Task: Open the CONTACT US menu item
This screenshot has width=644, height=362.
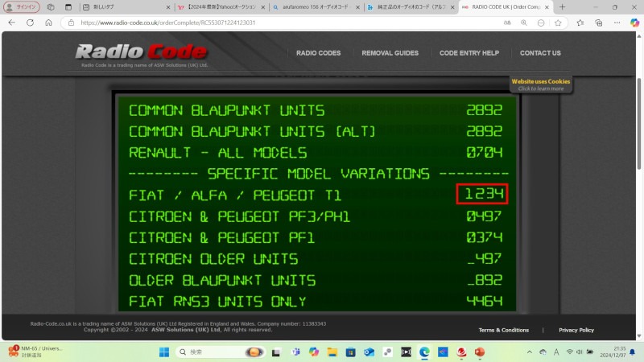Action: tap(540, 53)
